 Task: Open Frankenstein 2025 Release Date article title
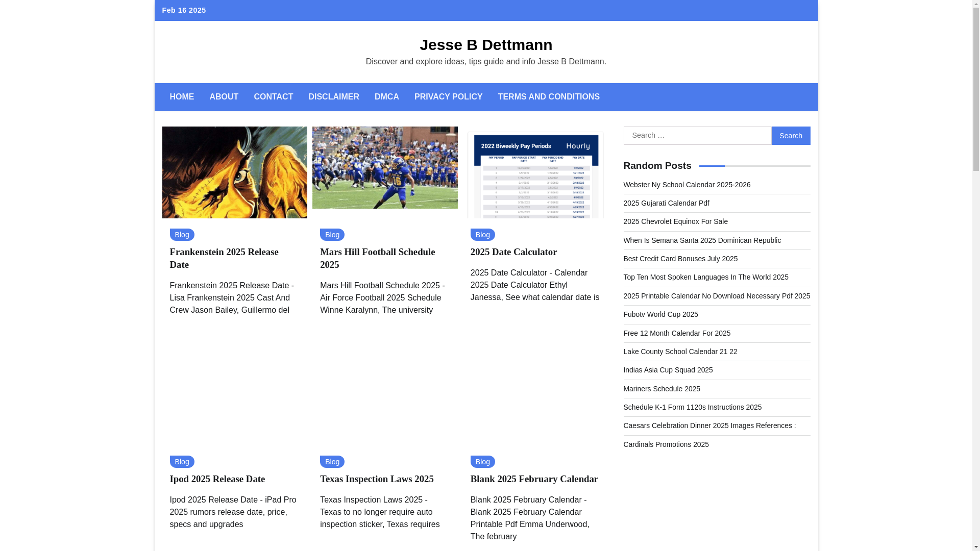(x=224, y=258)
